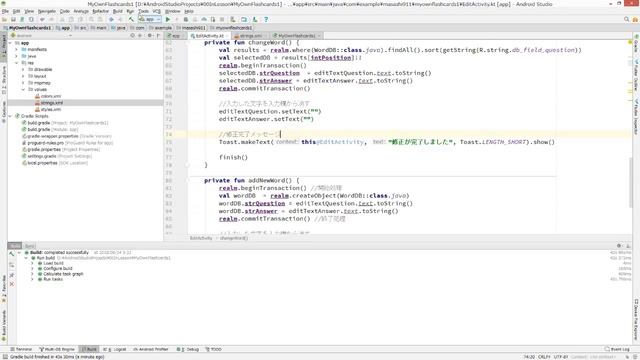The width and height of the screenshot is (640, 360).
Task: Open the Android Profiler tool window
Action: (x=151, y=349)
